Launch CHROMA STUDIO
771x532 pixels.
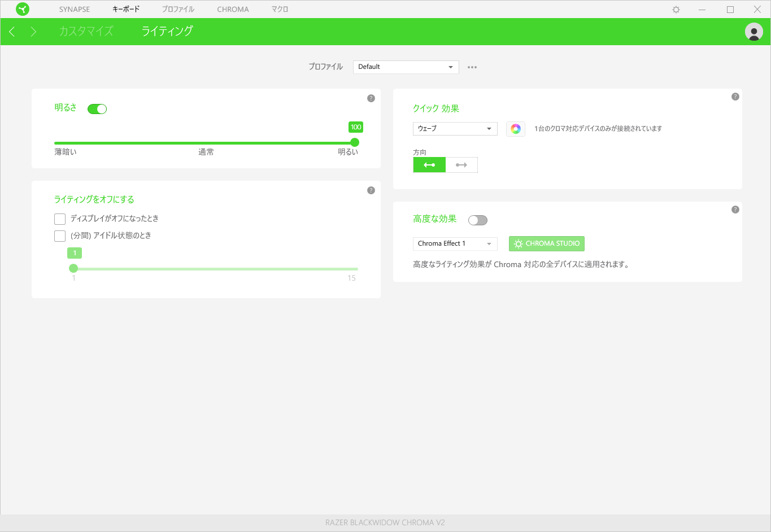547,244
